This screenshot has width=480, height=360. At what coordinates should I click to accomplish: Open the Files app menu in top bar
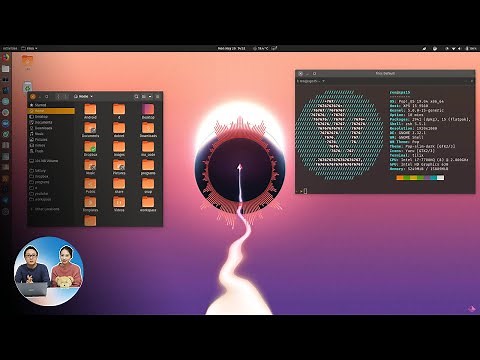coord(29,48)
